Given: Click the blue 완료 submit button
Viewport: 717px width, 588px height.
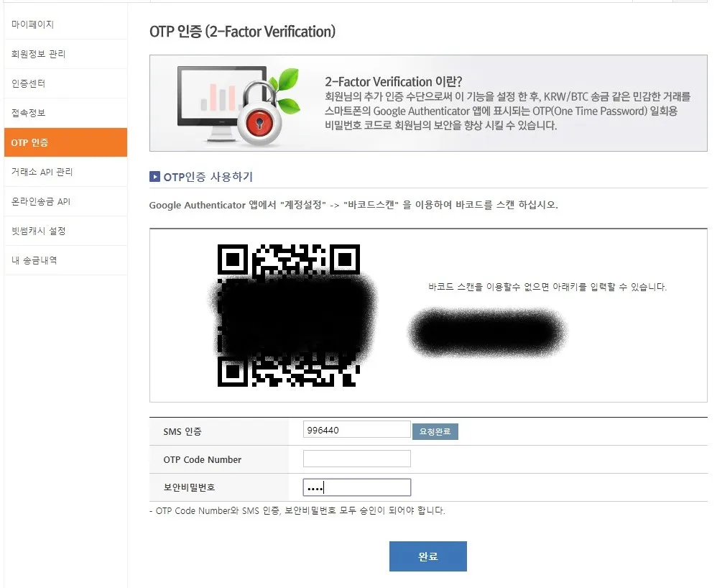Looking at the screenshot, I should (x=428, y=556).
